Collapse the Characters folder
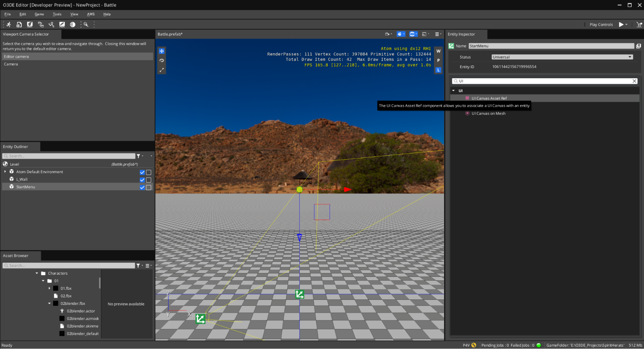The image size is (644, 349). point(37,273)
